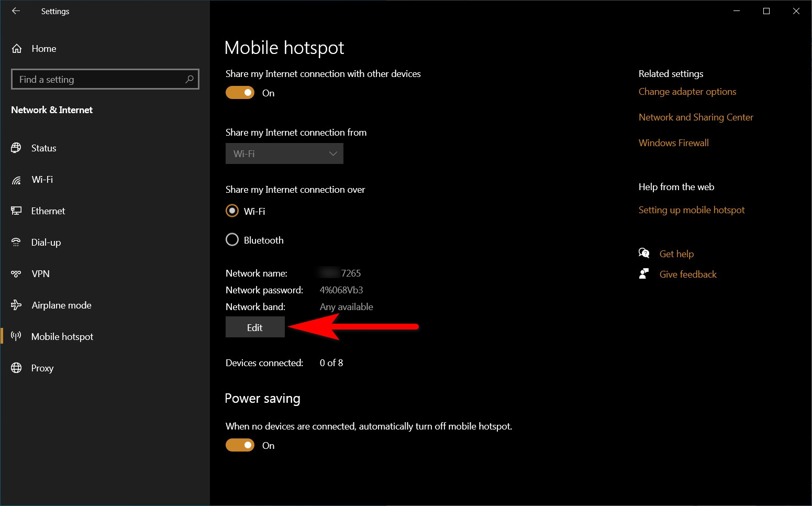Open Proxy settings page
The width and height of the screenshot is (812, 506).
pos(42,368)
